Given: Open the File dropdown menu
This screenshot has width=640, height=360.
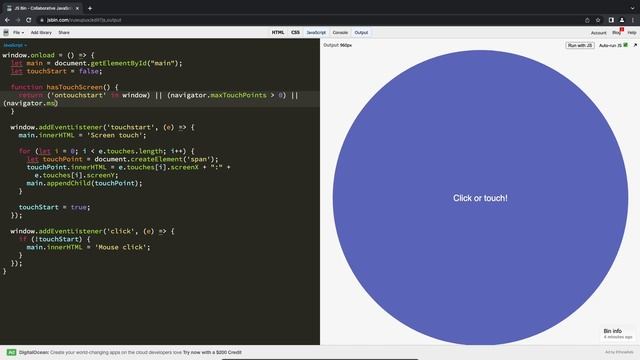Looking at the screenshot, I should (18, 32).
